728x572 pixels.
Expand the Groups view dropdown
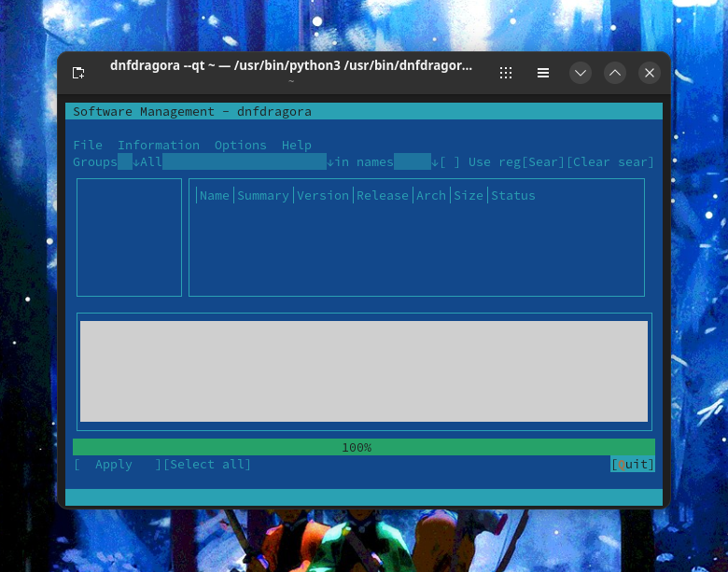106,162
